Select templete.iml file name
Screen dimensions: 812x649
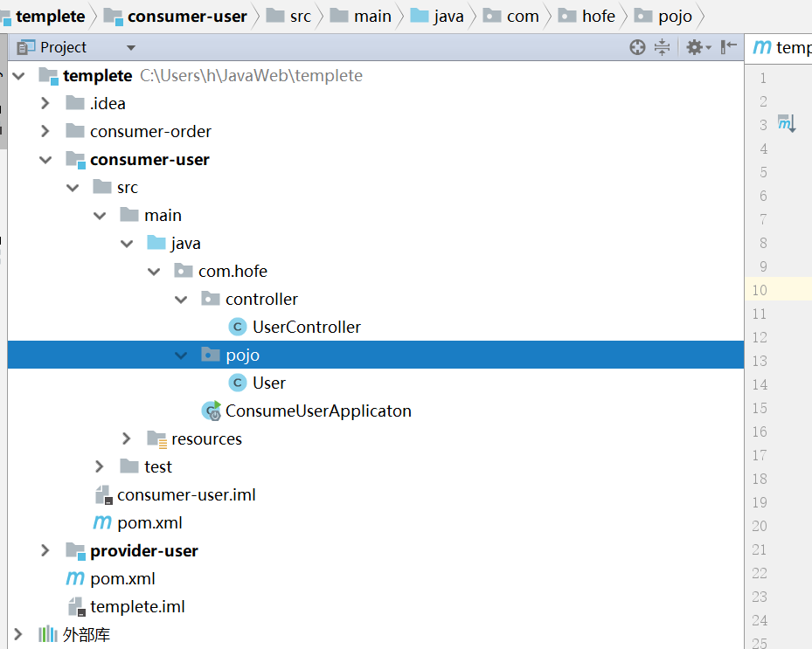click(138, 606)
